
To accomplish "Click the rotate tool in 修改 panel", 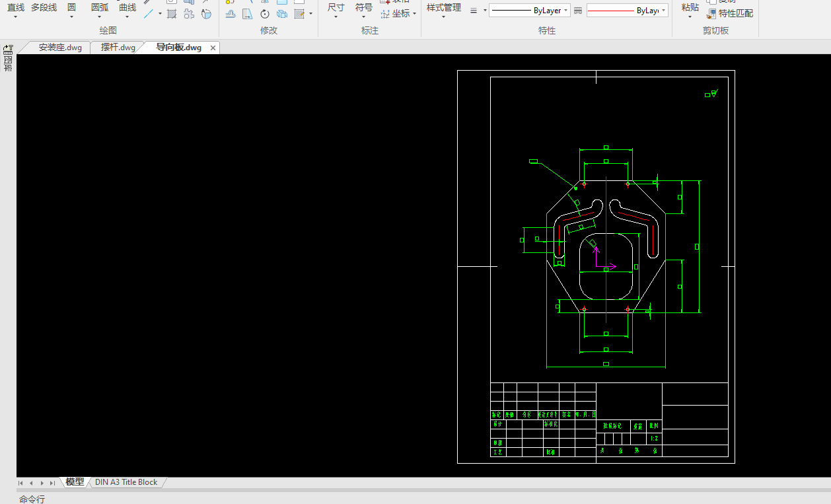I will pyautogui.click(x=265, y=14).
